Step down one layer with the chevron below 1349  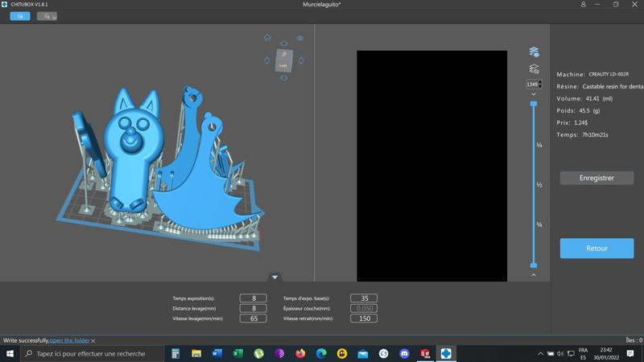(534, 94)
